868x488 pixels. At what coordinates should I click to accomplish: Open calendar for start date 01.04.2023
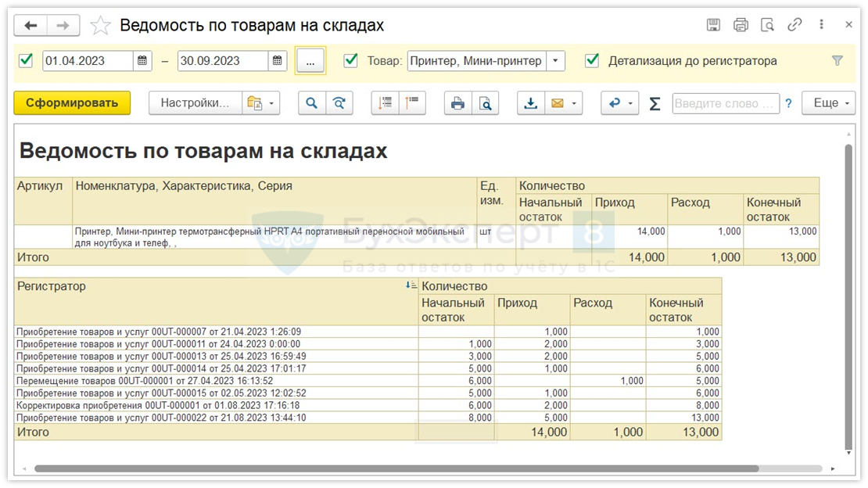click(x=142, y=61)
